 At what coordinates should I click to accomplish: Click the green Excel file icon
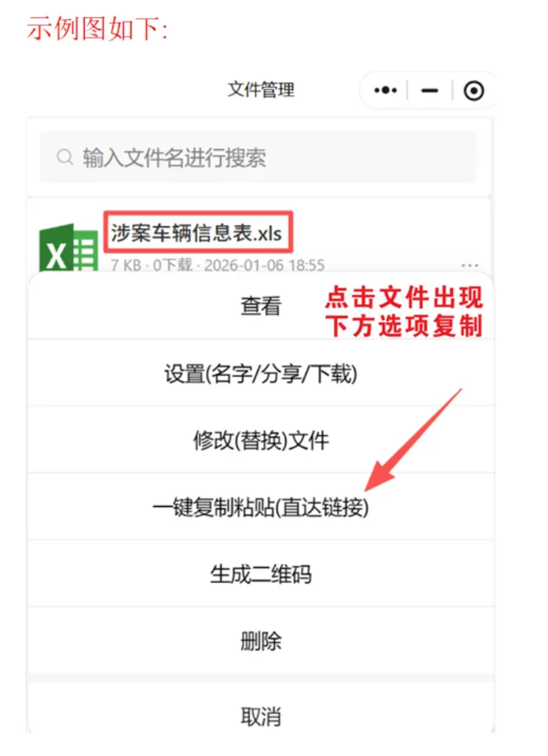(69, 247)
